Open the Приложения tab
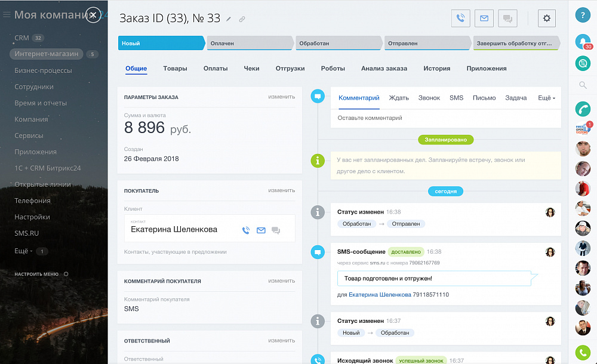The height and width of the screenshot is (364, 597). pyautogui.click(x=486, y=69)
